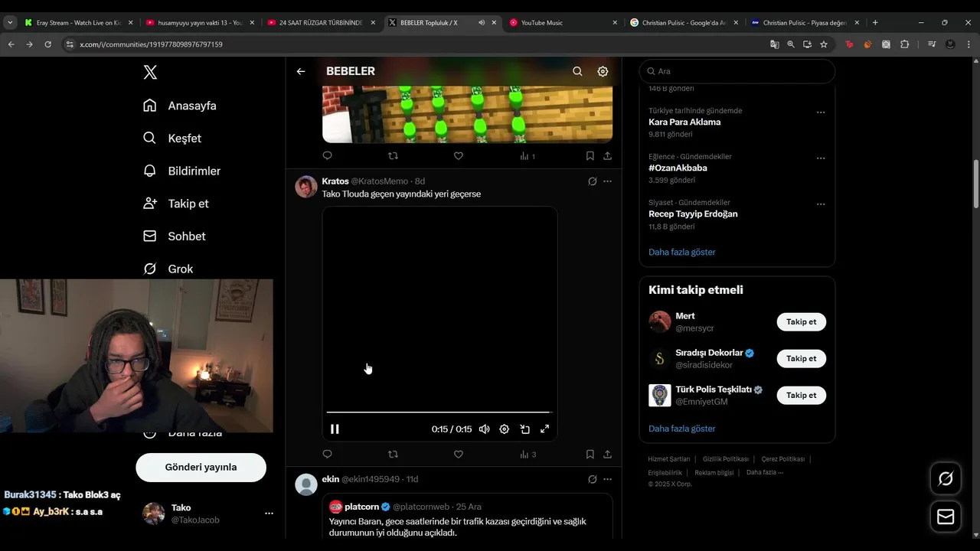Viewport: 980px width, 551px height.
Task: Open Sohbet messages
Action: [x=174, y=236]
